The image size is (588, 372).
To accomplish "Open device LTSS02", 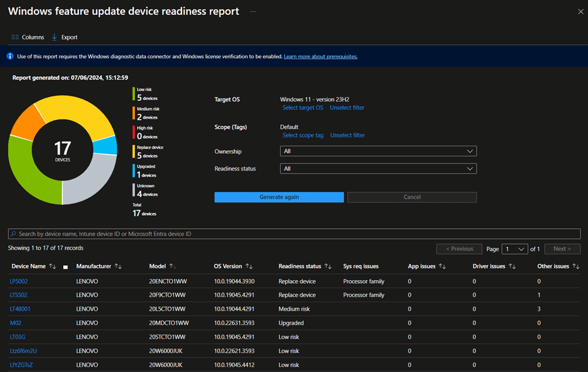I will point(18,295).
